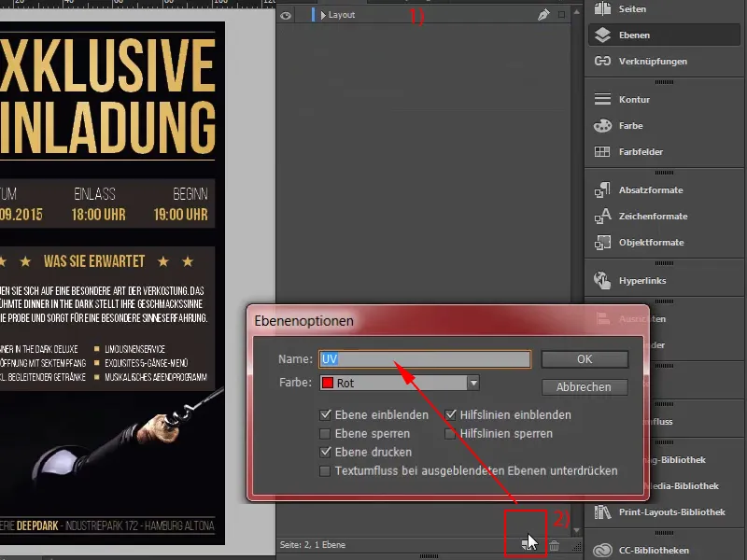Click the Objektformate panel label
Image resolution: width=747 pixels, height=560 pixels.
click(x=651, y=243)
